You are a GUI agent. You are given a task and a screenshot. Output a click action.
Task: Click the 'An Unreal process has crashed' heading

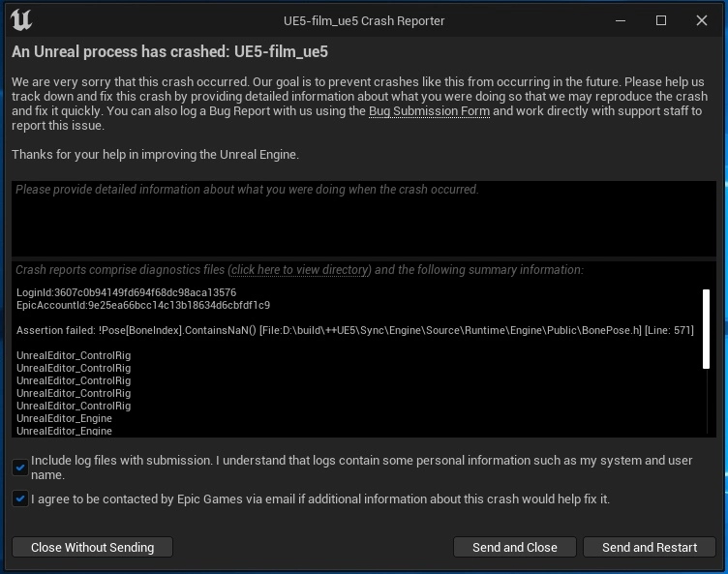[x=169, y=52]
